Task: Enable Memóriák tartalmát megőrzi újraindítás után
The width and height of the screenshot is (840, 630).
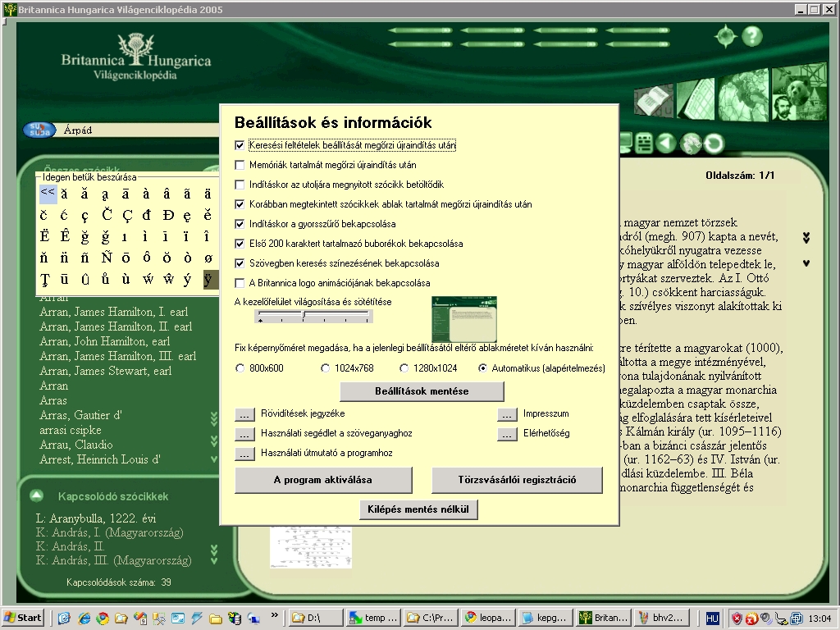Action: point(240,165)
